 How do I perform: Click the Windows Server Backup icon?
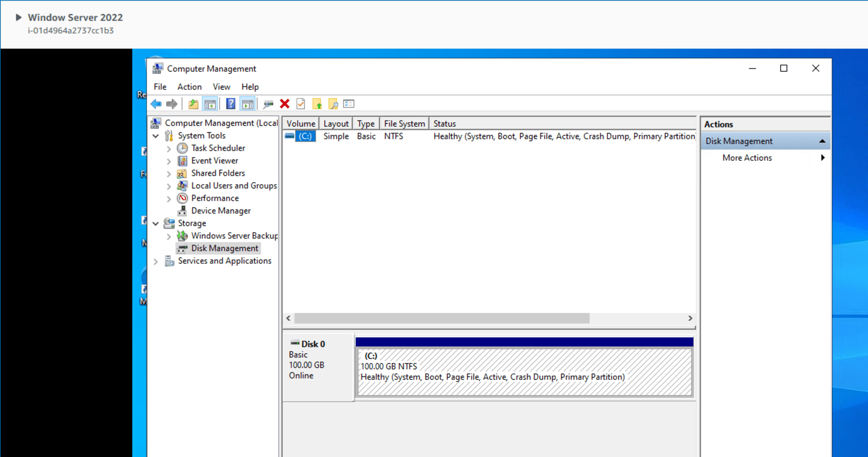click(x=182, y=236)
